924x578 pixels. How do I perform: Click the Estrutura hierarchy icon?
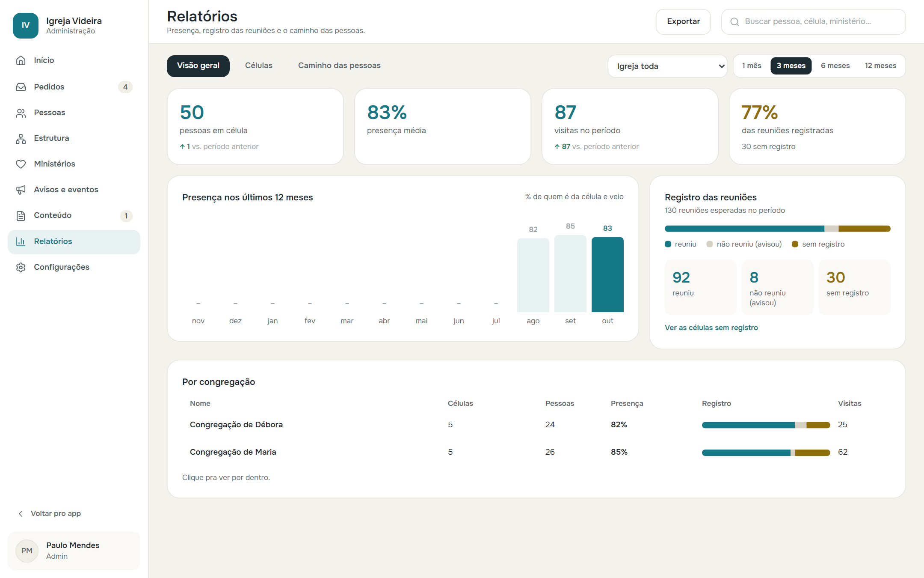tap(21, 138)
